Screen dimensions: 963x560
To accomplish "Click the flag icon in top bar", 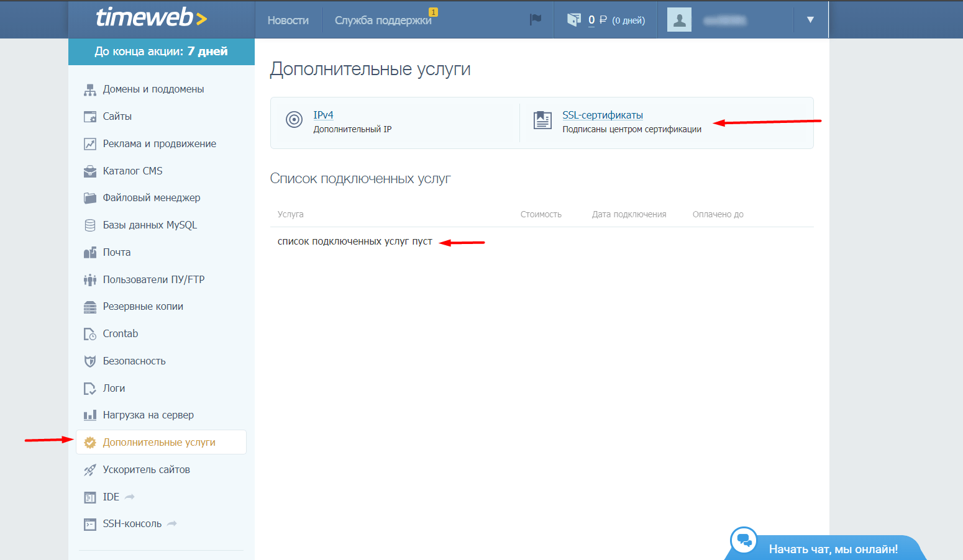I will pyautogui.click(x=535, y=20).
